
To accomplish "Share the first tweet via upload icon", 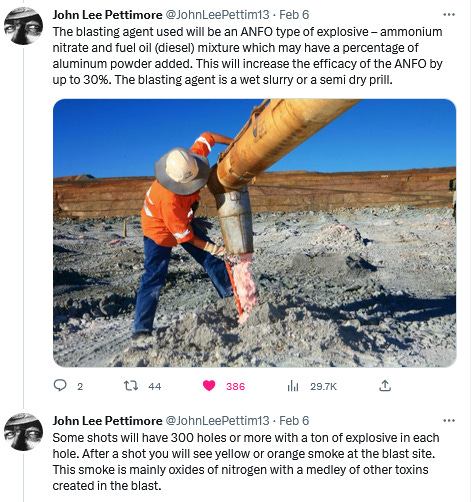I will click(x=385, y=386).
